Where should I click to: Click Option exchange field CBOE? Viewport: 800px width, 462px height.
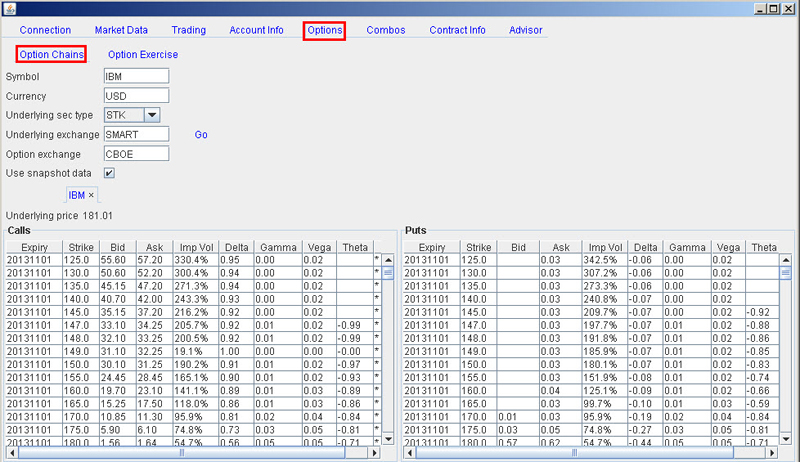tap(136, 154)
